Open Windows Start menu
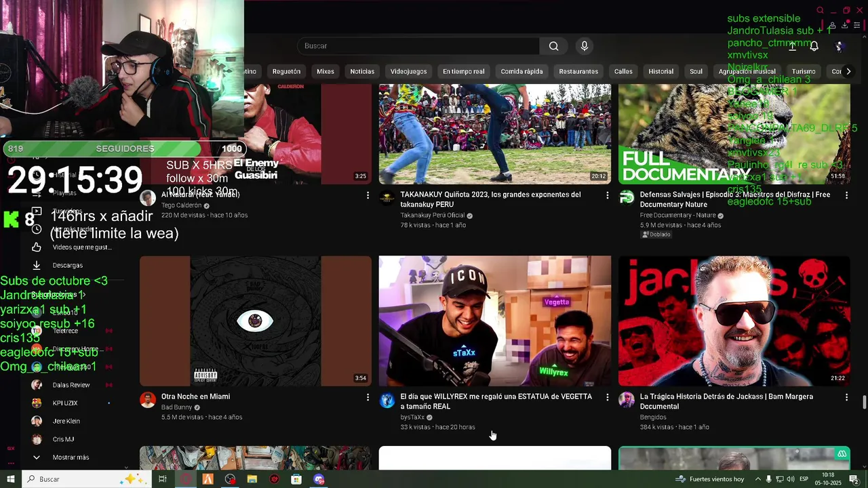This screenshot has height=488, width=868. point(10,479)
